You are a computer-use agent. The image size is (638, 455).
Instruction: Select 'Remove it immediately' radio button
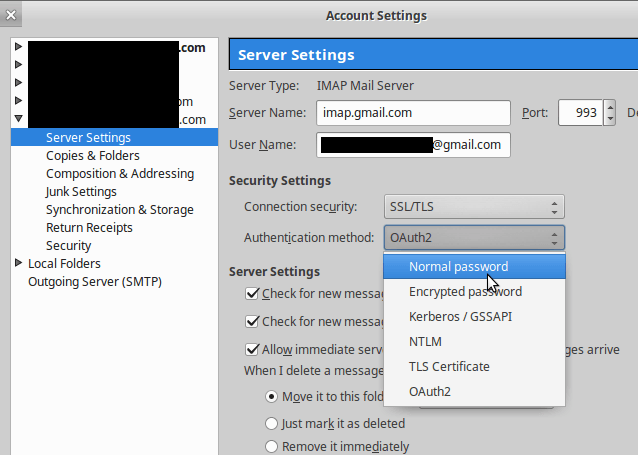271,447
